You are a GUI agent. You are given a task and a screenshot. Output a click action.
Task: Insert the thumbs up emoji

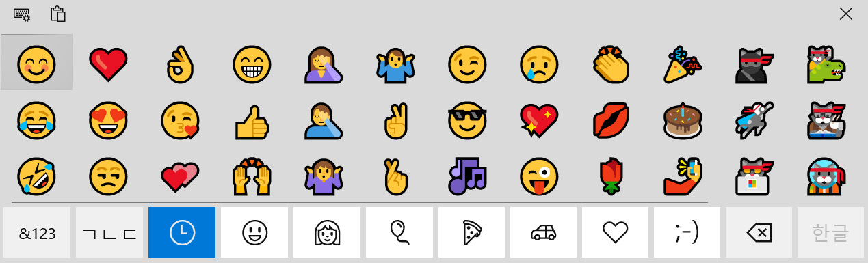click(252, 121)
